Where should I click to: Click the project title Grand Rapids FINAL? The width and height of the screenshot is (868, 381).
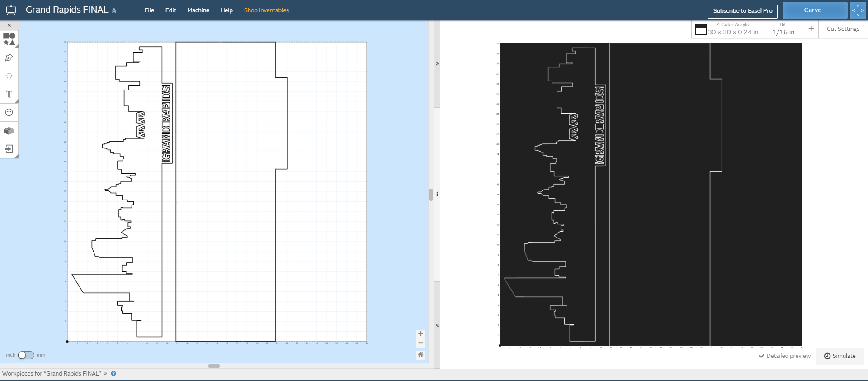pos(67,10)
